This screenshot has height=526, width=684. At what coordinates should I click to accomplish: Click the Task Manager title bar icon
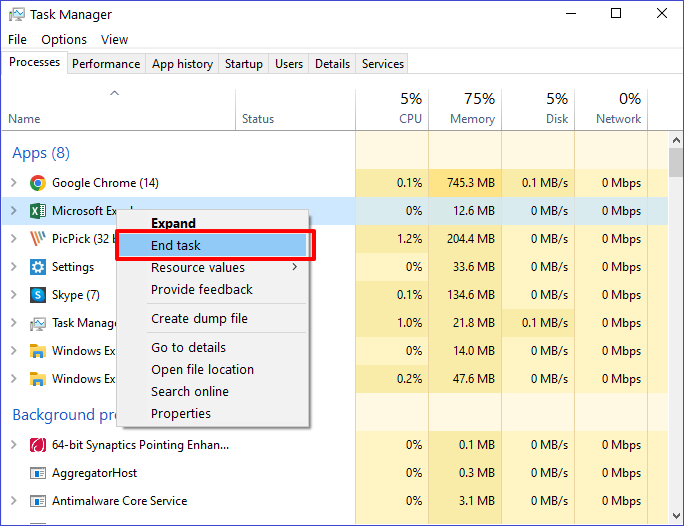coord(17,15)
